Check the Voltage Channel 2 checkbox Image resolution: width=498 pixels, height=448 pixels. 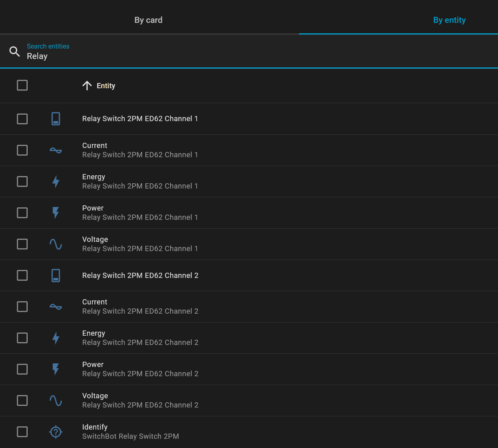pyautogui.click(x=22, y=401)
